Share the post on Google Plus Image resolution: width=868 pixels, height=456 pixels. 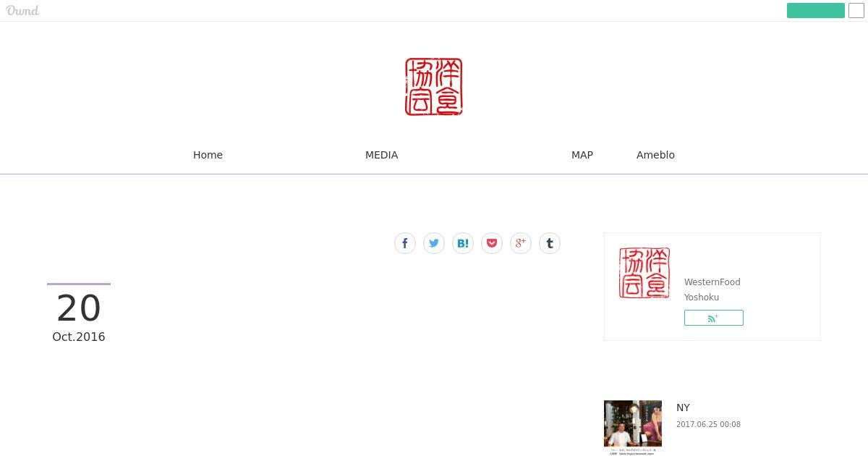pos(521,243)
